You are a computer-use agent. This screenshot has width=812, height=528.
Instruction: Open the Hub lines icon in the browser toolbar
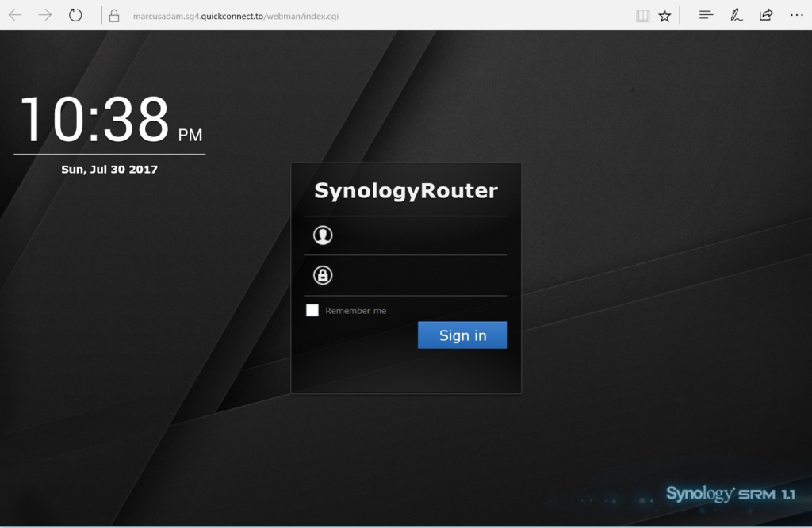[706, 15]
